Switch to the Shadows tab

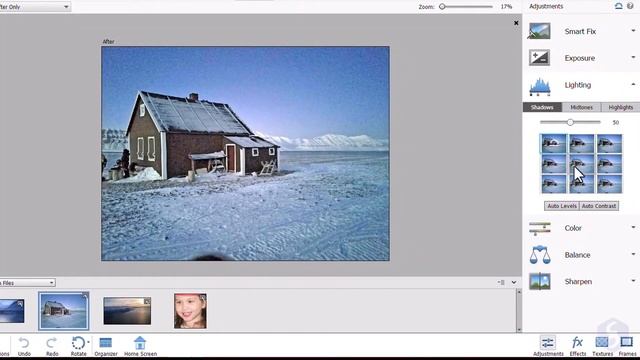pyautogui.click(x=542, y=107)
